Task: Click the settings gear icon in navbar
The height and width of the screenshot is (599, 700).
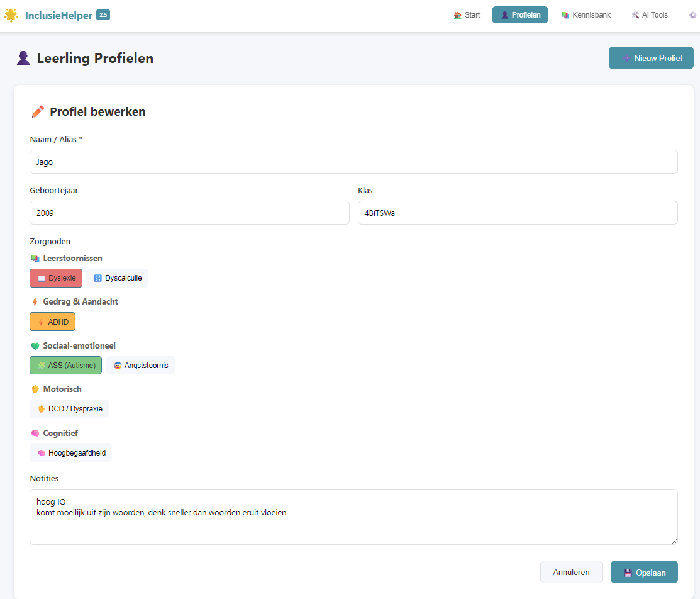Action: [x=692, y=15]
